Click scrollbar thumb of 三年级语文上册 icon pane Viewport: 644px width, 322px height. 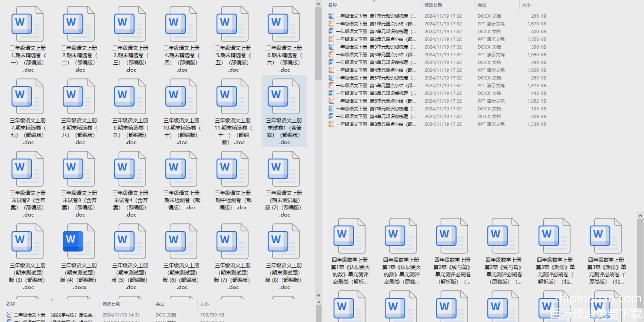[x=318, y=43]
